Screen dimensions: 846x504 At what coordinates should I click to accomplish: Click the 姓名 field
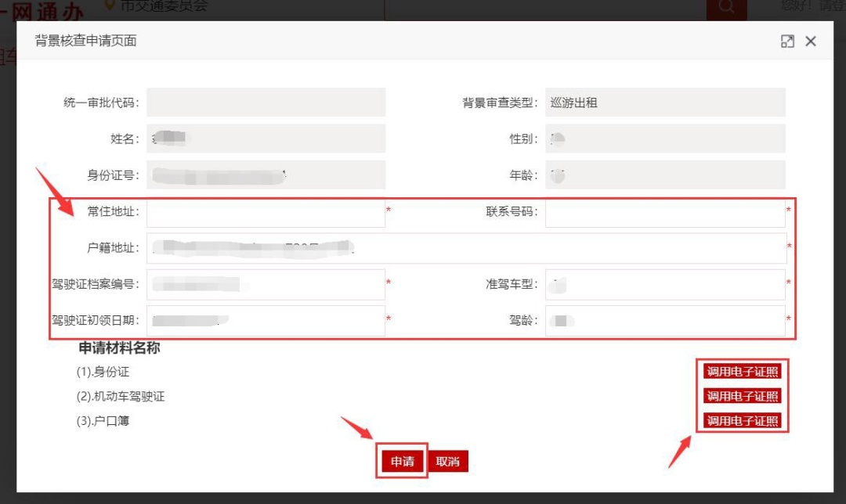(x=266, y=139)
